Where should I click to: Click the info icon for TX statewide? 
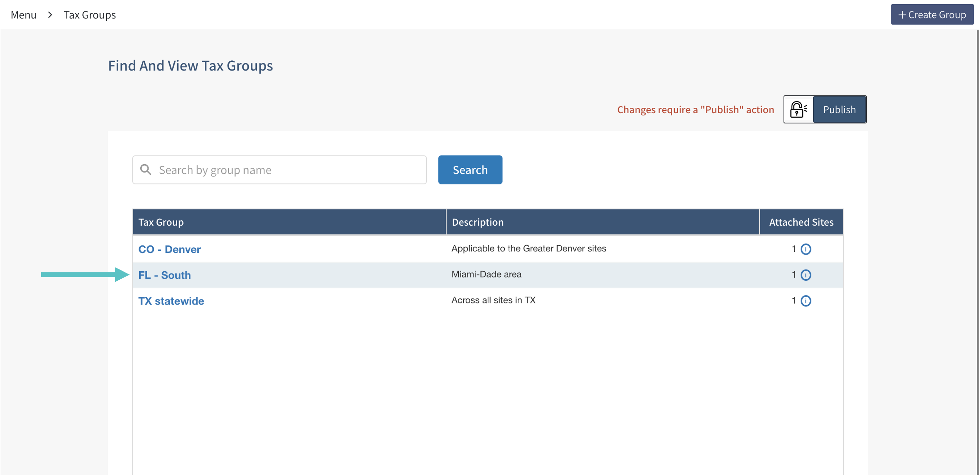pos(805,301)
